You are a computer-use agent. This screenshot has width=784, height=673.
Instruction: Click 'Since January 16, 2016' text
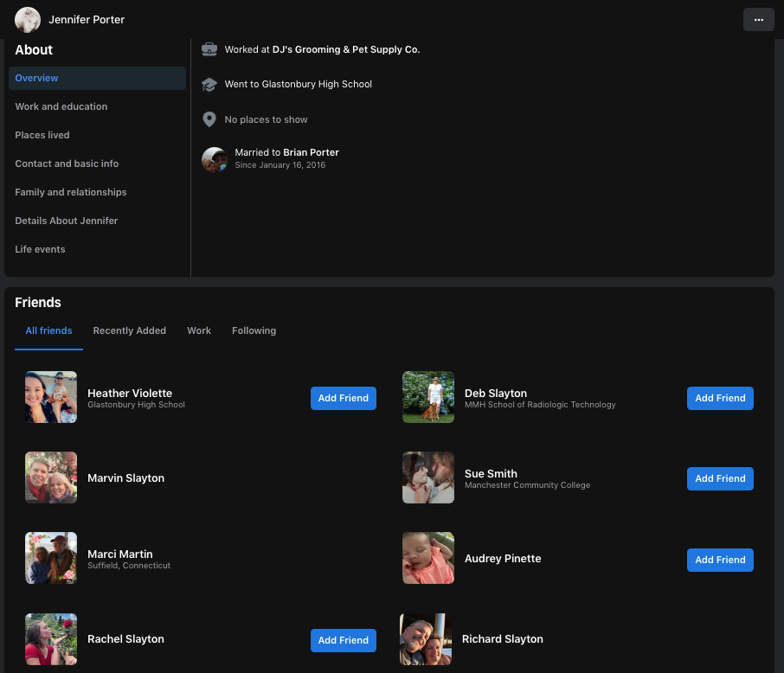pos(280,165)
